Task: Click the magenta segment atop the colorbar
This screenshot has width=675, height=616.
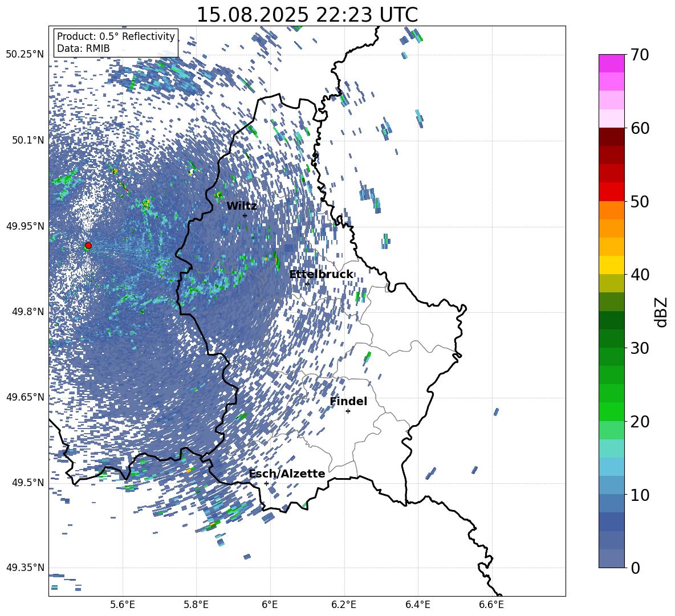Action: point(611,64)
